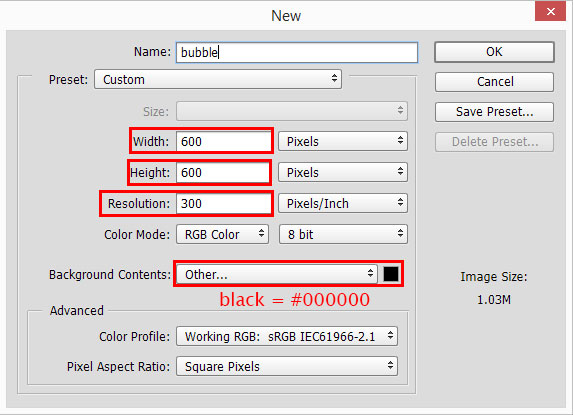Click Save Preset button
Image resolution: width=573 pixels, height=415 pixels.
coord(494,112)
